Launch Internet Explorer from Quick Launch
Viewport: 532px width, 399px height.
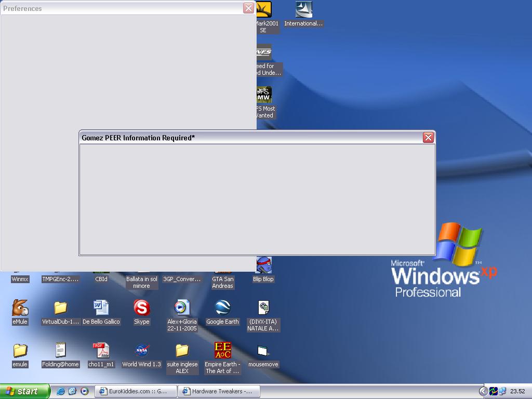click(60, 391)
